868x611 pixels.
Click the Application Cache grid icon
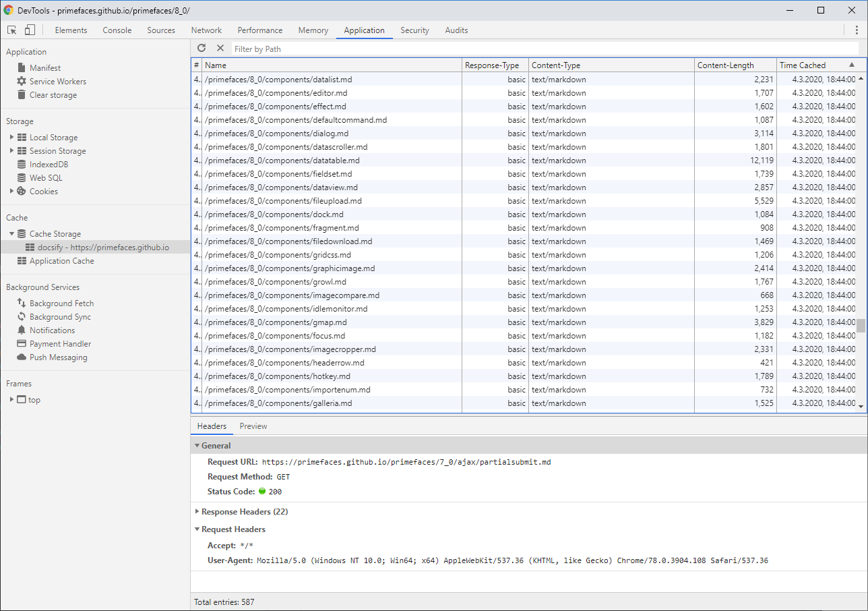(22, 261)
